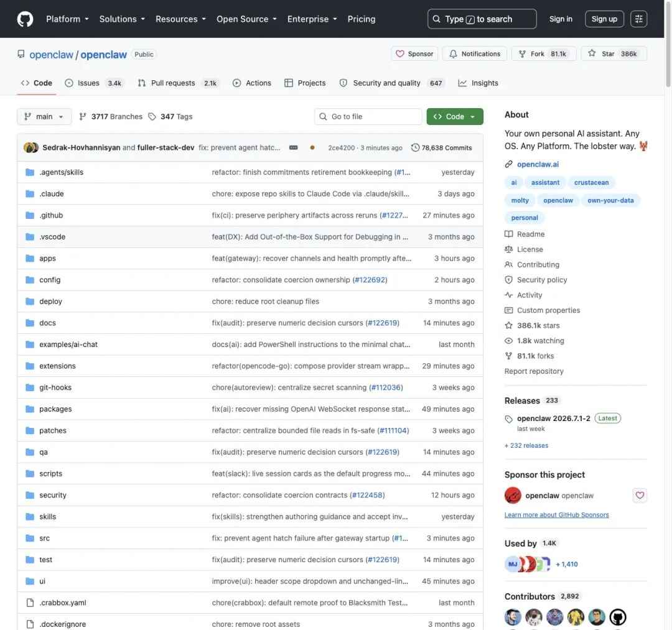
Task: Switch to the Actions tab
Action: pos(252,83)
